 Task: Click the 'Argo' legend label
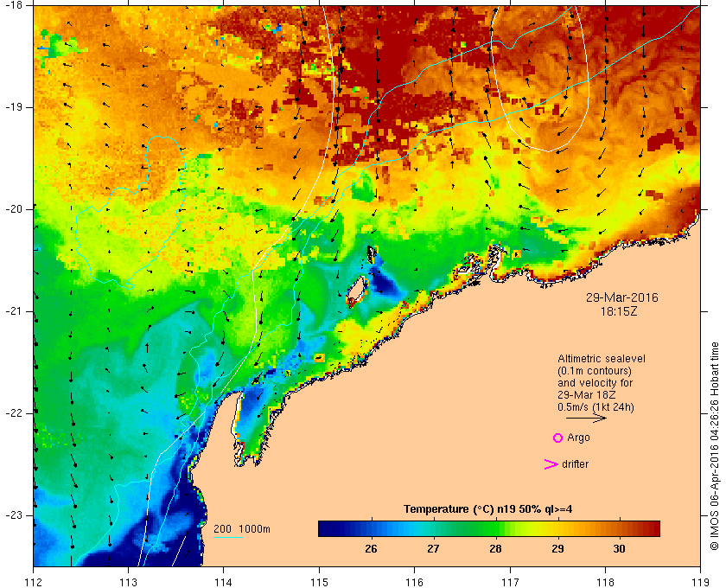click(x=578, y=438)
